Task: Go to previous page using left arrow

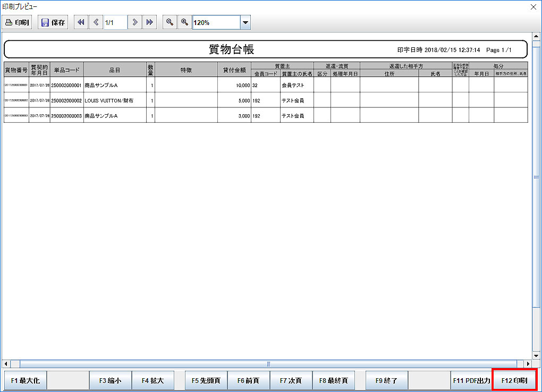Action: click(96, 22)
